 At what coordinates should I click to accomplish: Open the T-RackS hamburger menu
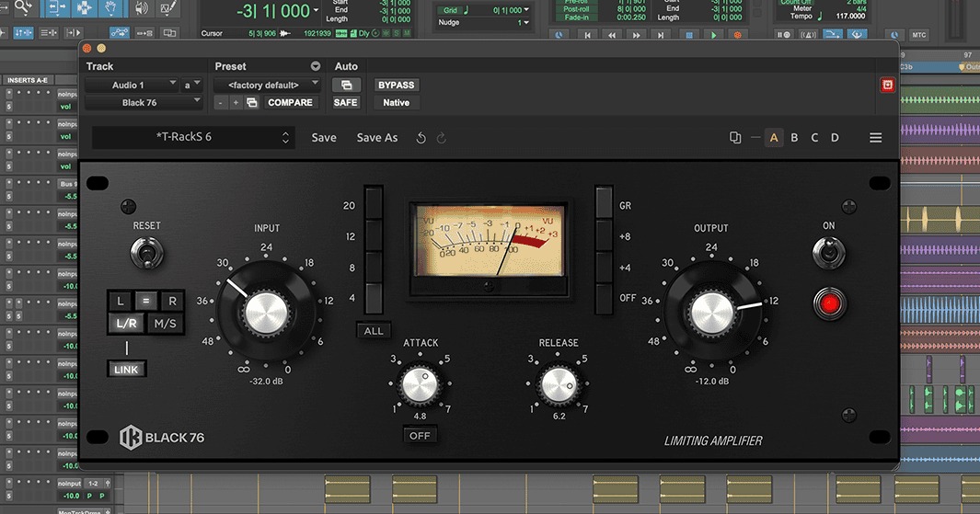pyautogui.click(x=876, y=137)
